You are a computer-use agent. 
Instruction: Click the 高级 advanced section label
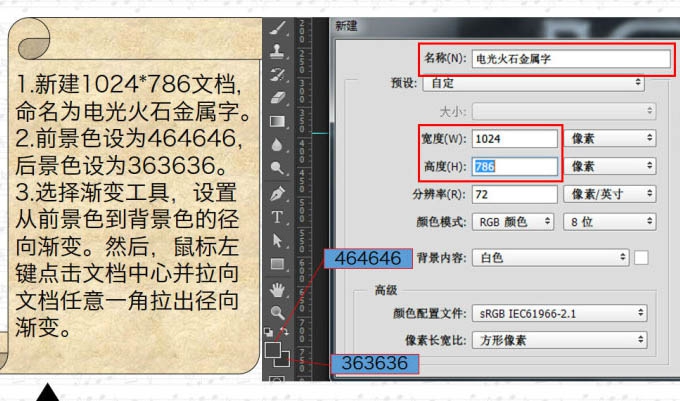coord(386,290)
